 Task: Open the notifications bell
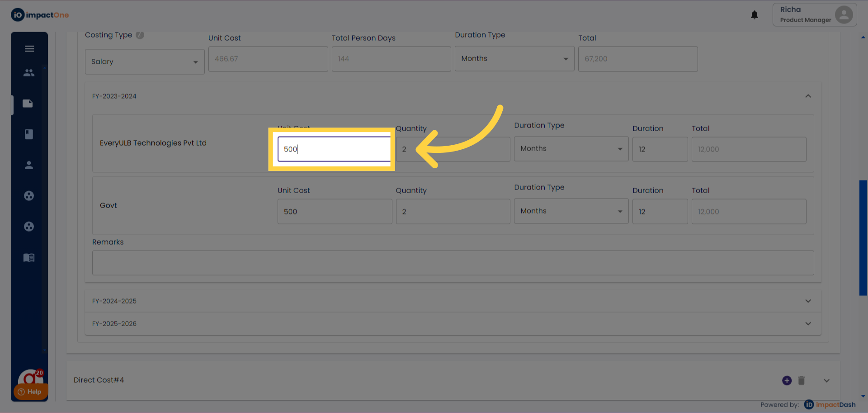[x=754, y=15]
